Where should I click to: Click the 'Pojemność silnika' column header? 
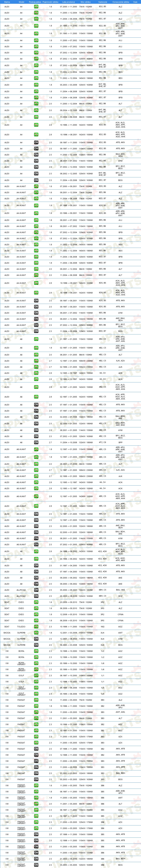click(50, 2)
